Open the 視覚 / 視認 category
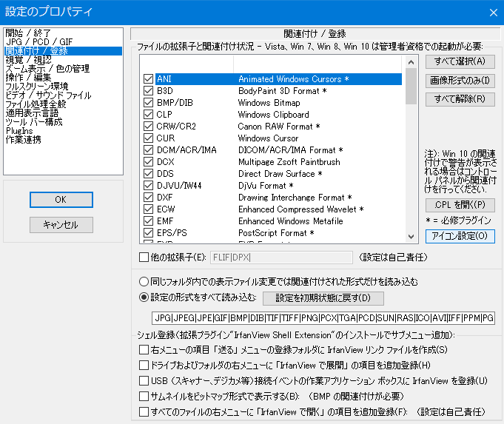 28,60
